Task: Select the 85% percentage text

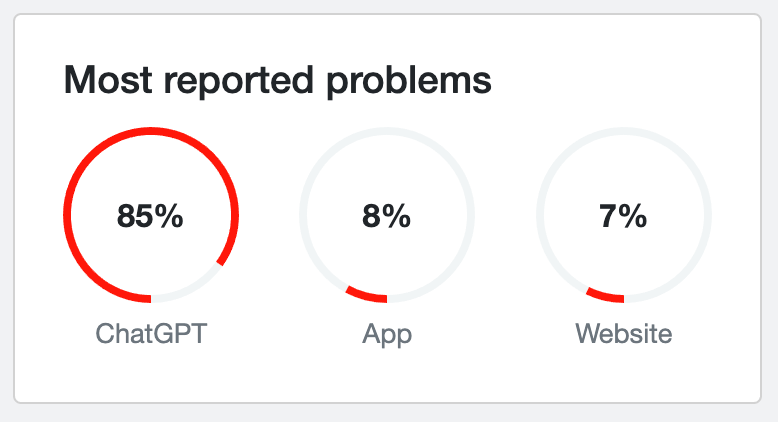Action: pyautogui.click(x=150, y=216)
